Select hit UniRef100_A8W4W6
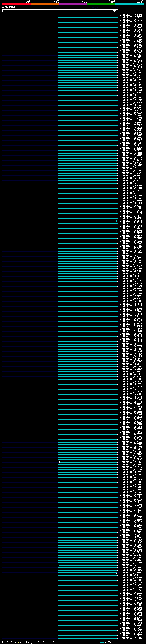Image resolution: width=146 pixels, height=644 pixels. (x=131, y=118)
